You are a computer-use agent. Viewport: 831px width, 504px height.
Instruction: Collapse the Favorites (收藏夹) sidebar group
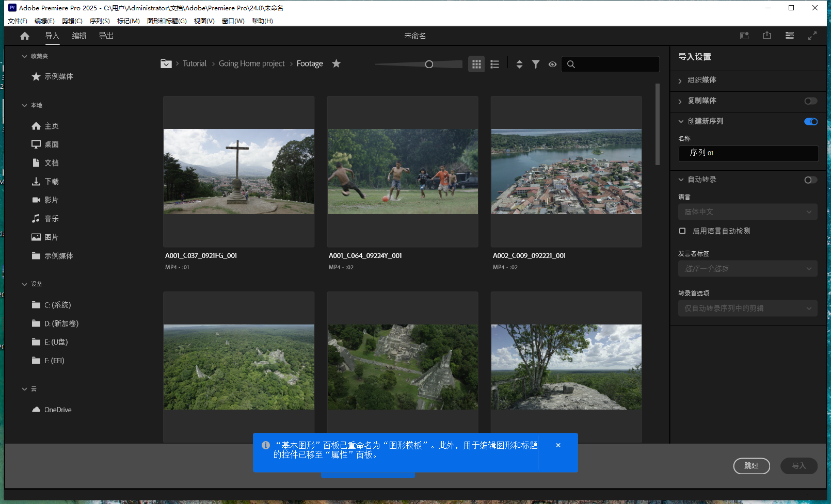click(24, 56)
